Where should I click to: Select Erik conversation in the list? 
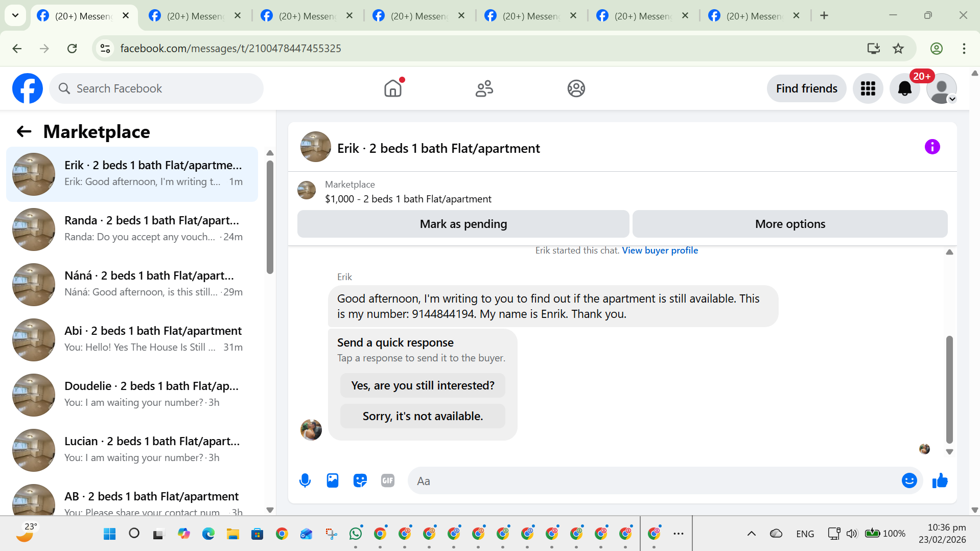pyautogui.click(x=132, y=174)
